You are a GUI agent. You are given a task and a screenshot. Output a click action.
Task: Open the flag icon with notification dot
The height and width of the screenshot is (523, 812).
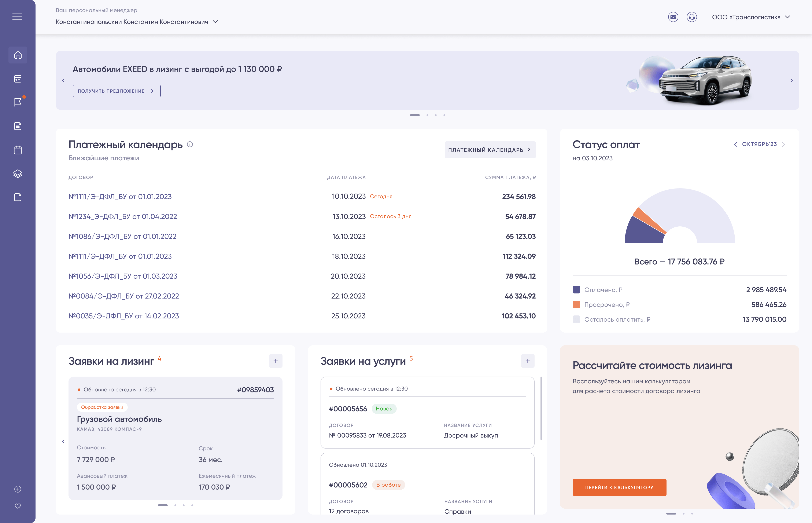[18, 102]
